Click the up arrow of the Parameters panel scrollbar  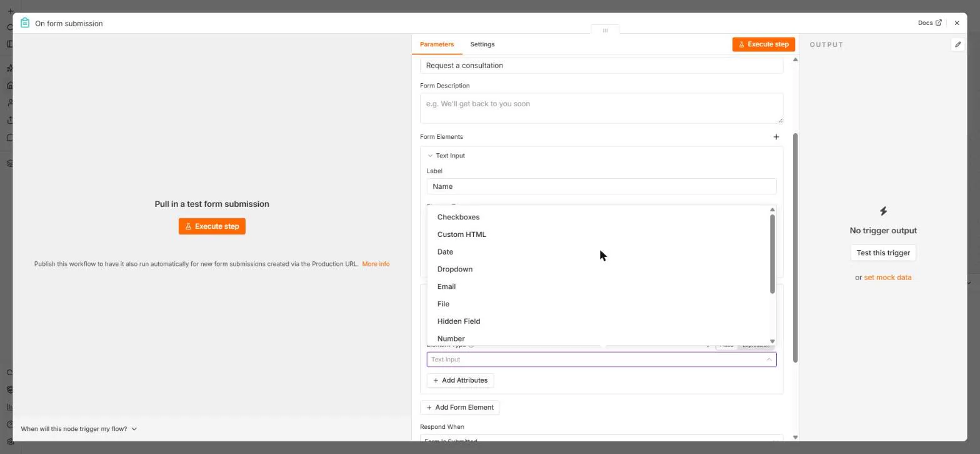795,59
